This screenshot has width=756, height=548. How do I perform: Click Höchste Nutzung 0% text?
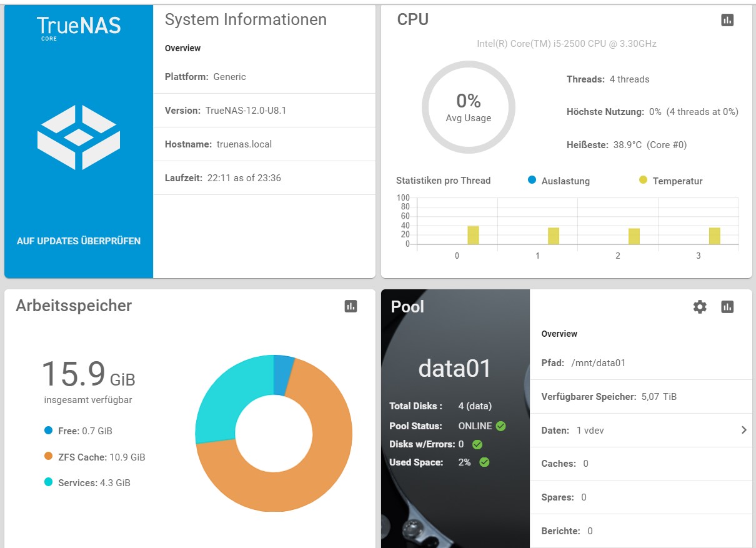[652, 112]
